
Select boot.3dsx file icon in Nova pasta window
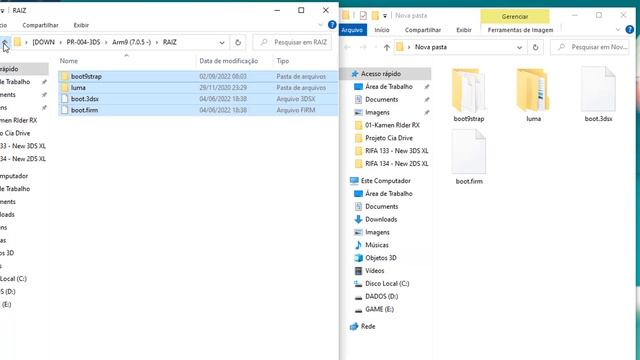(598, 90)
